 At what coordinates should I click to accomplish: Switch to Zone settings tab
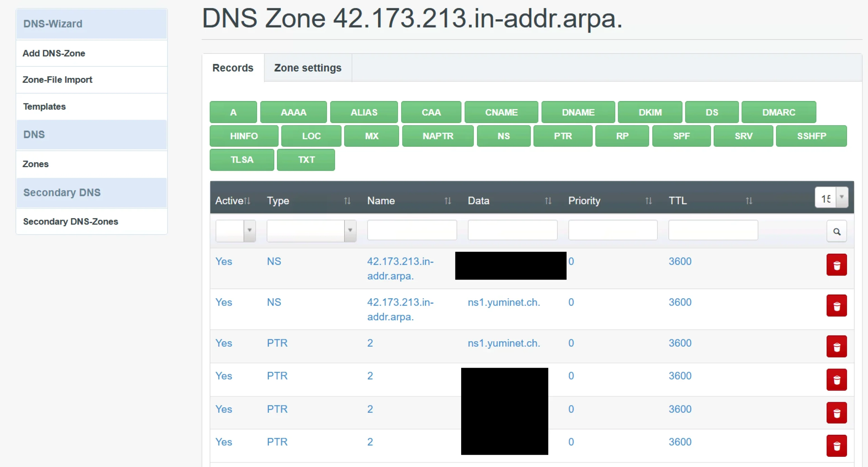[308, 68]
